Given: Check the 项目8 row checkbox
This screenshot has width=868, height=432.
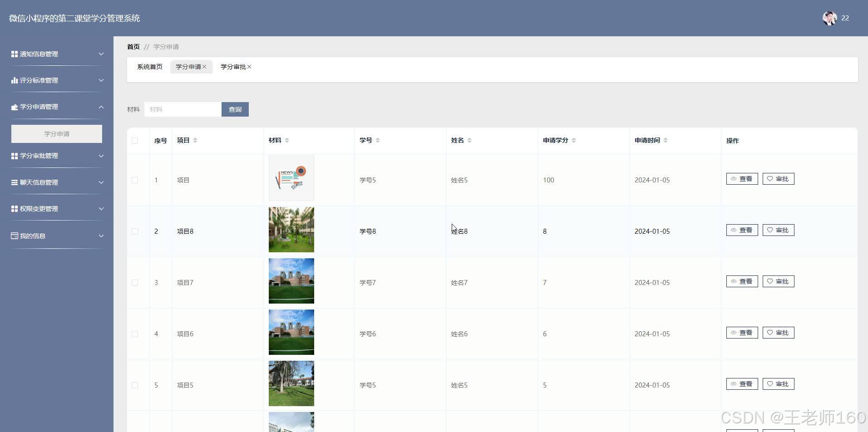Looking at the screenshot, I should point(135,231).
